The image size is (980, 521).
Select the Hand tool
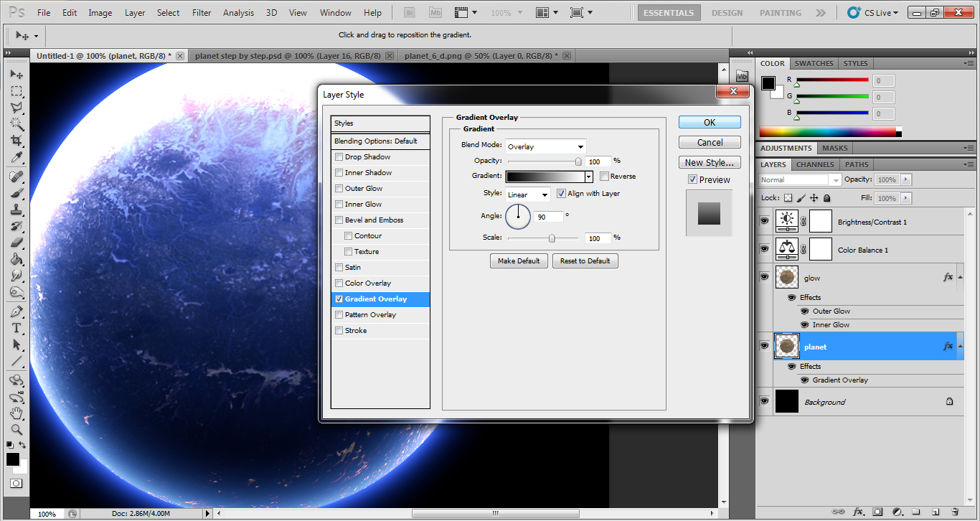click(17, 414)
